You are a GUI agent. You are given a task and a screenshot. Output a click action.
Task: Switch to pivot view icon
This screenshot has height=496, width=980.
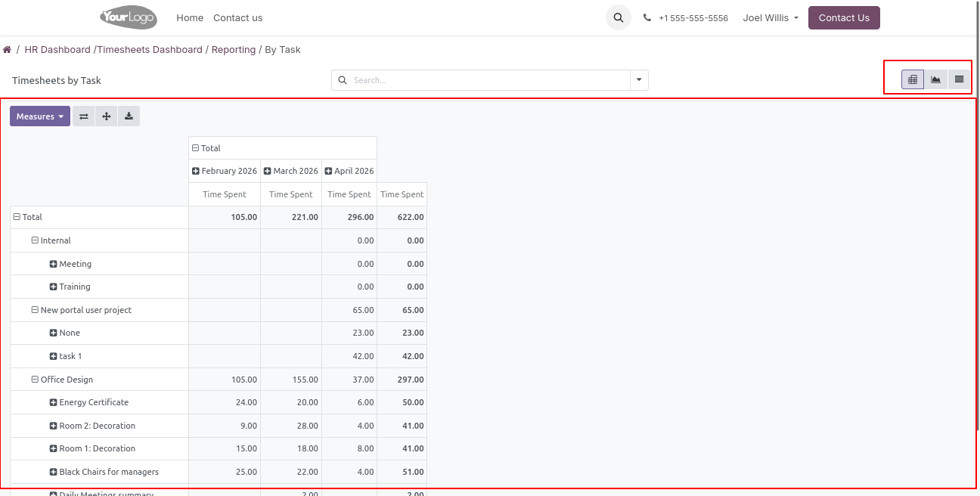click(x=913, y=79)
